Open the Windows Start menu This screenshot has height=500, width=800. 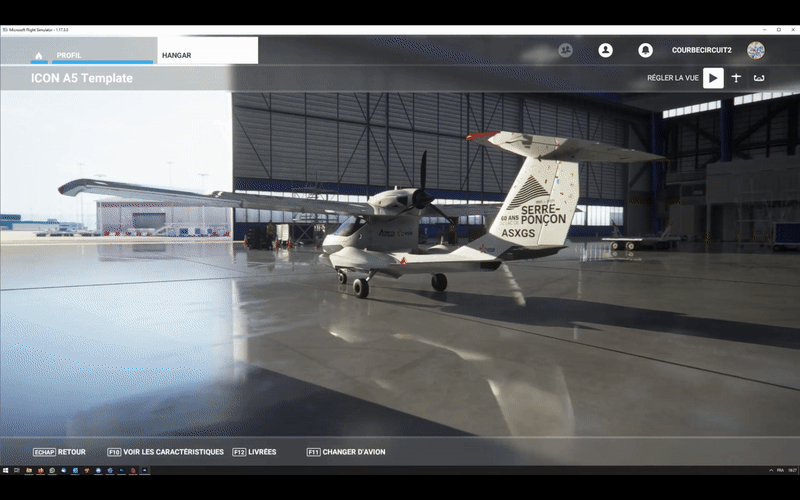point(6,470)
